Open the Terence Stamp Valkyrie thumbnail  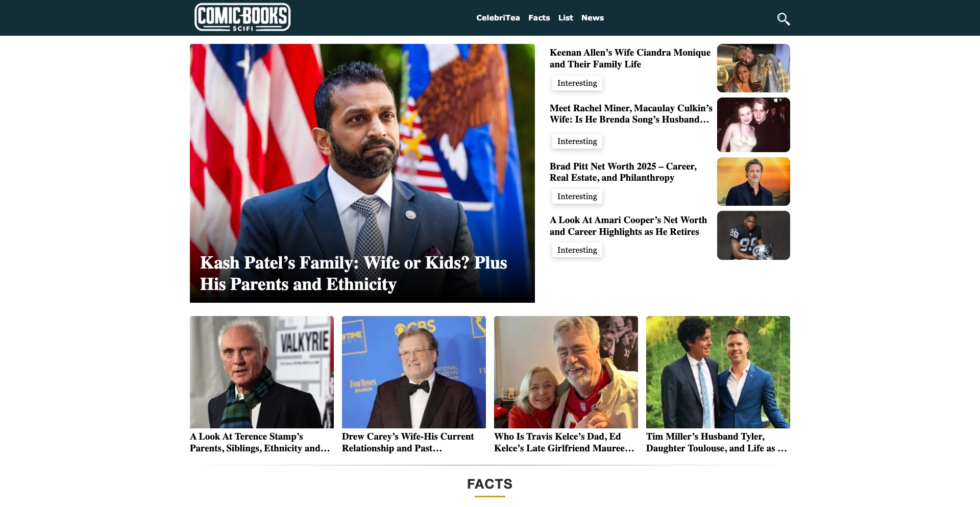coord(262,372)
